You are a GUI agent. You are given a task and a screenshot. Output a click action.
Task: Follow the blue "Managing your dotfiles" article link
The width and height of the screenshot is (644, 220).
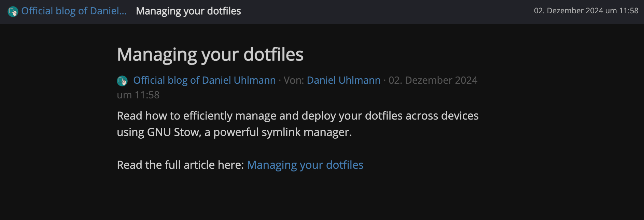tap(305, 165)
